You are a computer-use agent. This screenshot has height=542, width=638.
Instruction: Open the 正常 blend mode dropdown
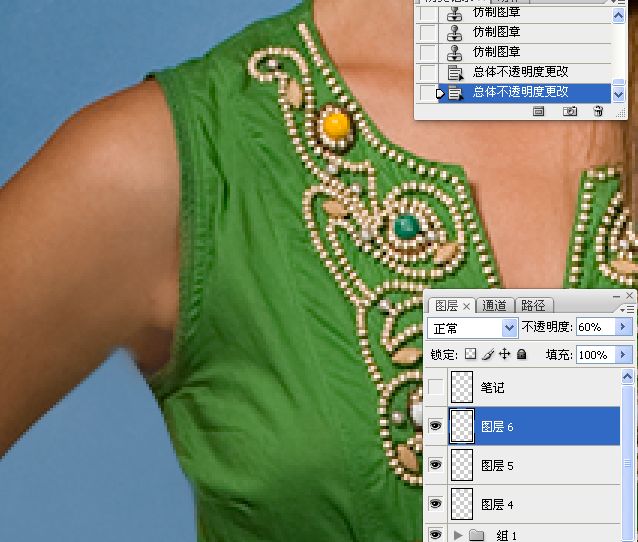(472, 328)
